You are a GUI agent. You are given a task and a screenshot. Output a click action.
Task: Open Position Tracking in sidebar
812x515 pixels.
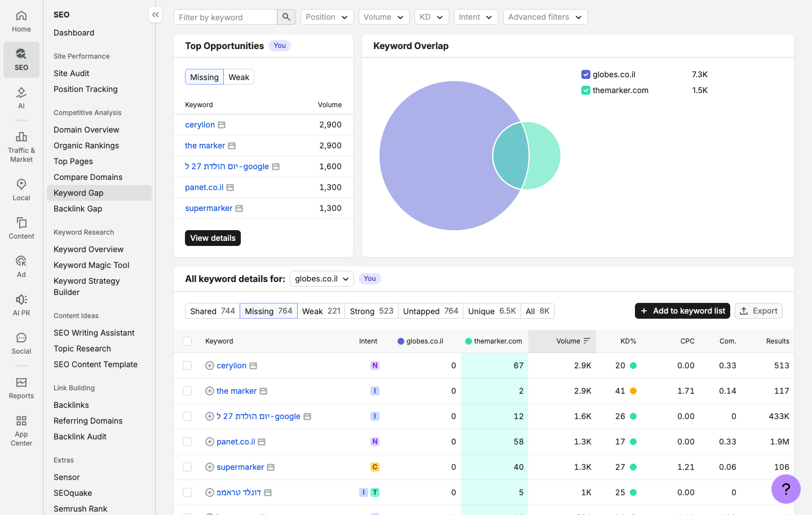tap(86, 89)
